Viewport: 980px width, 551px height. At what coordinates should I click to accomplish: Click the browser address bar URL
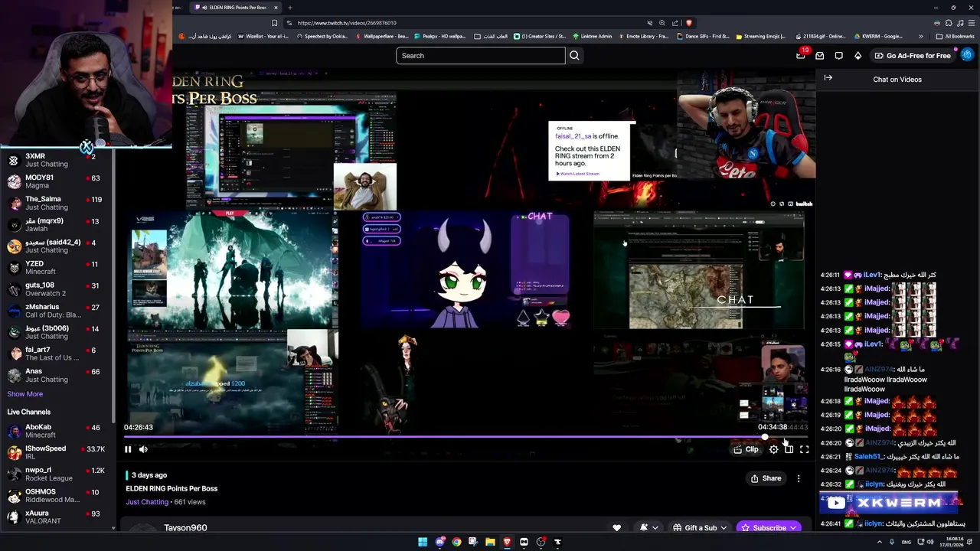(x=347, y=23)
